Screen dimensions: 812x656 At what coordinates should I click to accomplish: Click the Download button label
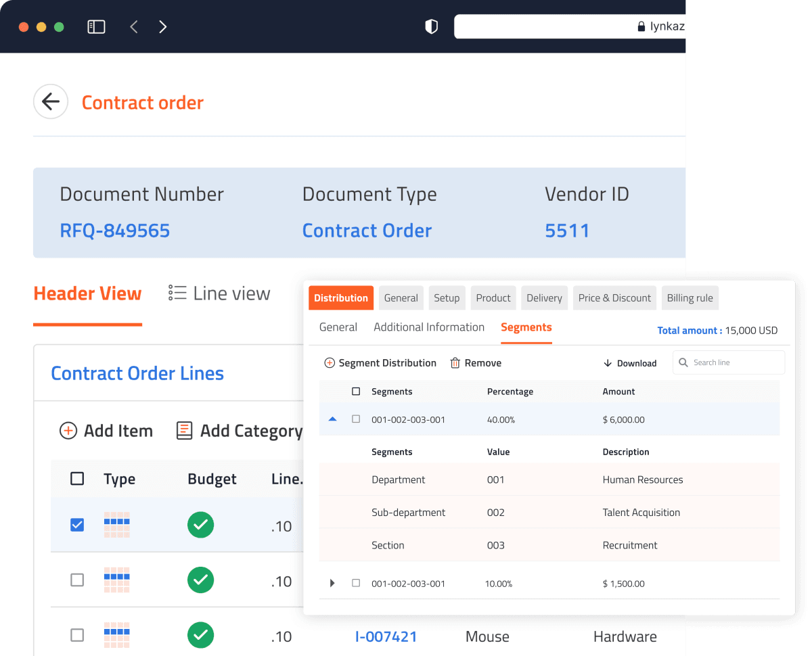[x=637, y=363]
